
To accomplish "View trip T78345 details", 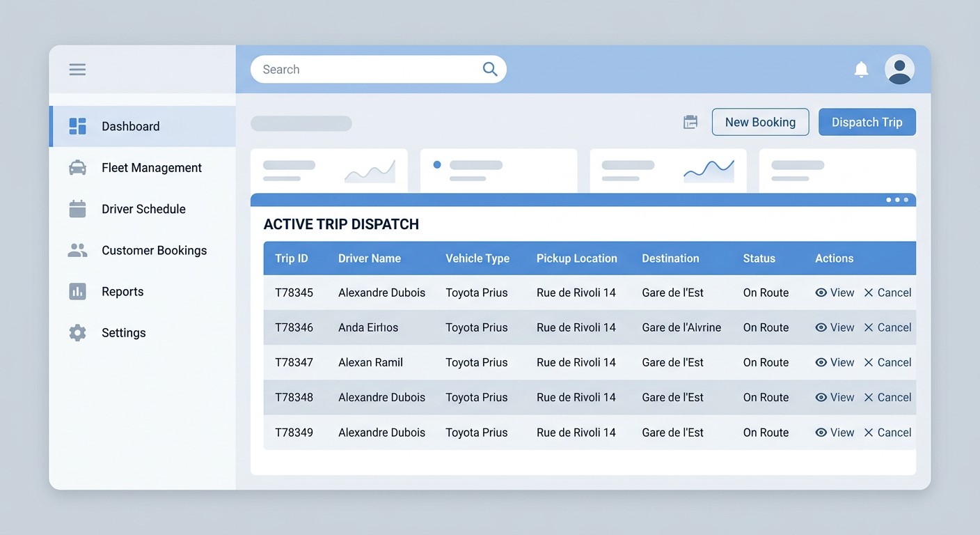I will (x=835, y=293).
